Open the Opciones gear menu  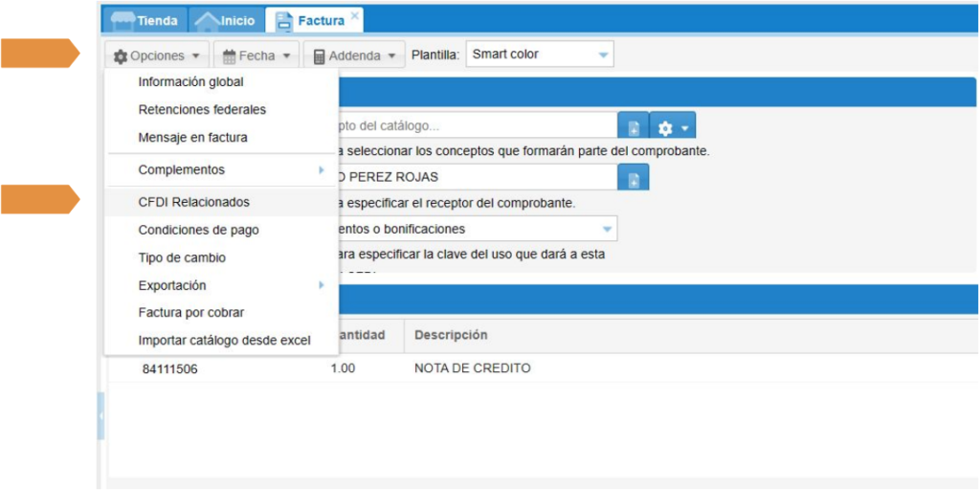(157, 56)
